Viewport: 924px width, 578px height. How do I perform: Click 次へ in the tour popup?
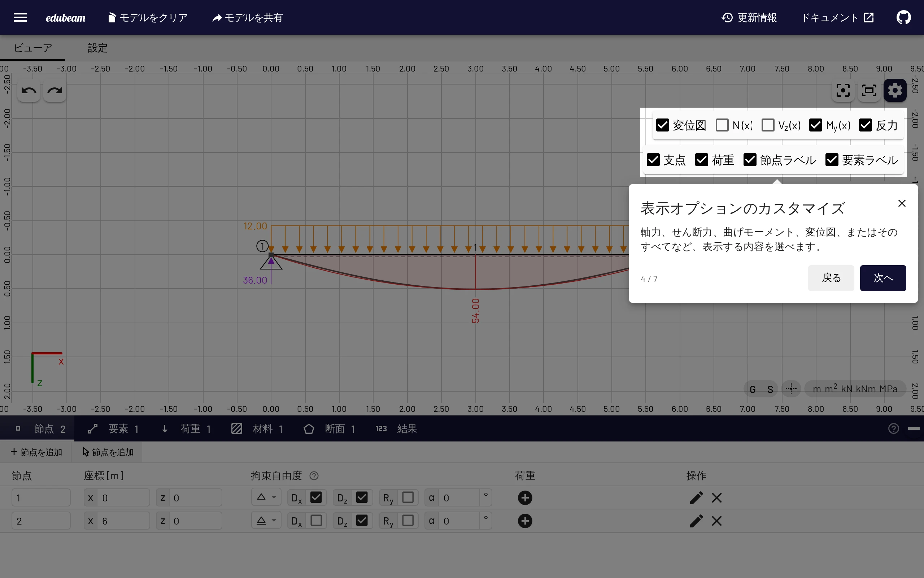tap(883, 278)
